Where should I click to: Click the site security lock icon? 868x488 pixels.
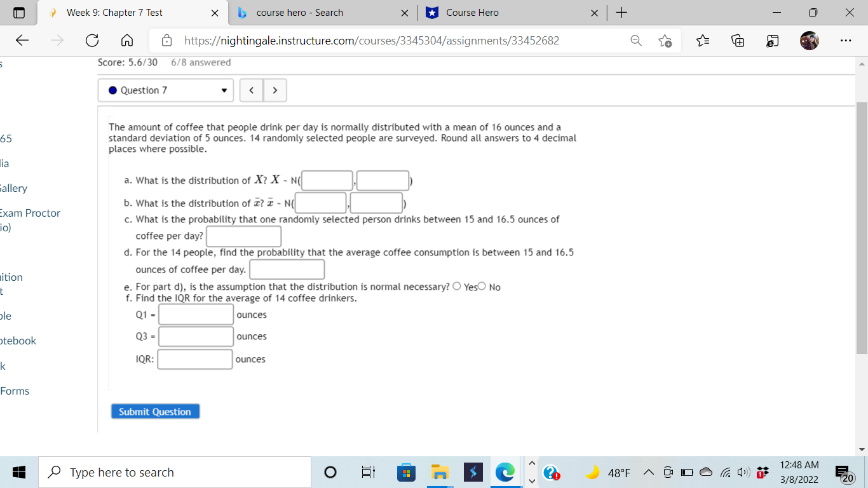coord(166,40)
